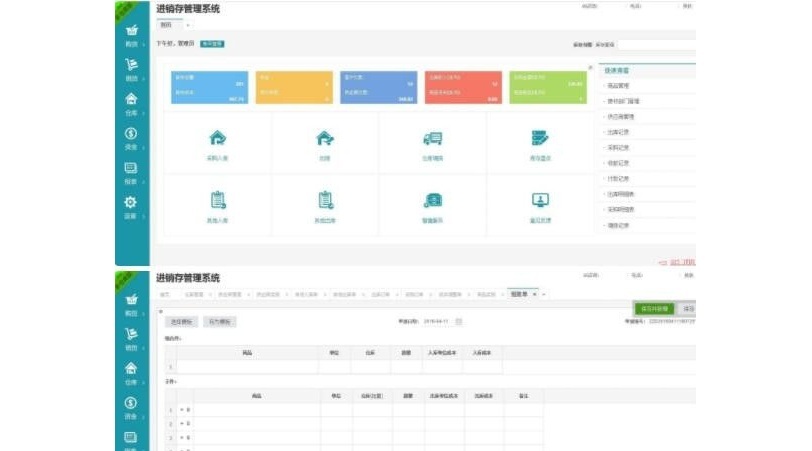The width and height of the screenshot is (812, 451).
Task: Click the monitor-with-person dashboard icon
Action: pyautogui.click(x=540, y=200)
